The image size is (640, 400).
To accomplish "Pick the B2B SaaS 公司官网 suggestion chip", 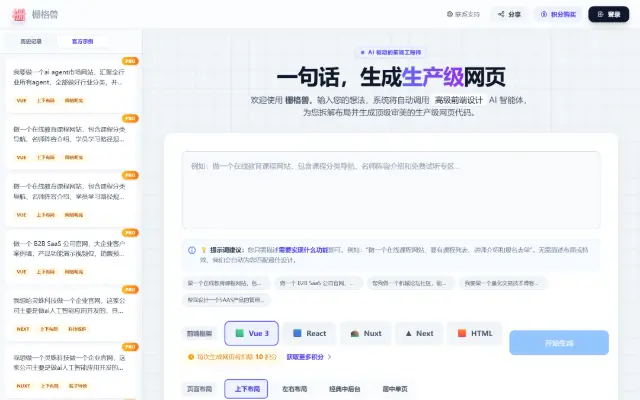I will click(x=318, y=283).
